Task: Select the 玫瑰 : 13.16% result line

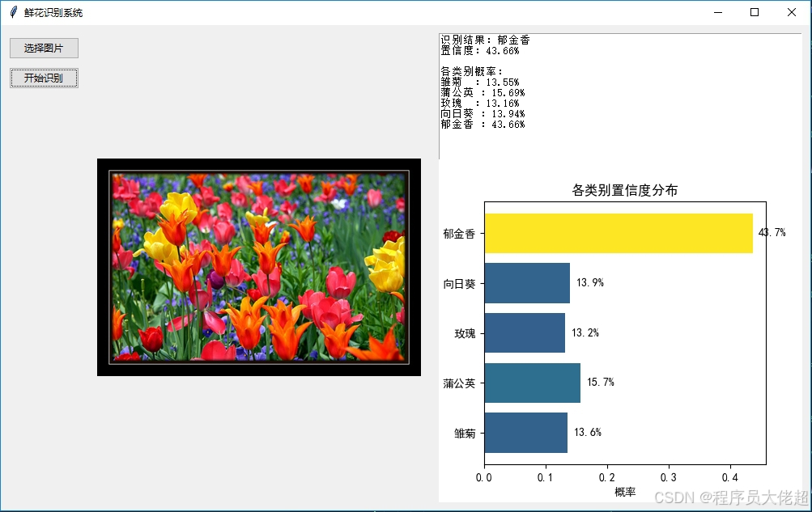Action: [x=480, y=103]
